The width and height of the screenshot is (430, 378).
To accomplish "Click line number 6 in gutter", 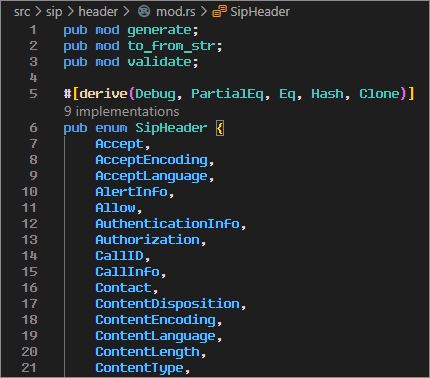I will click(x=33, y=128).
